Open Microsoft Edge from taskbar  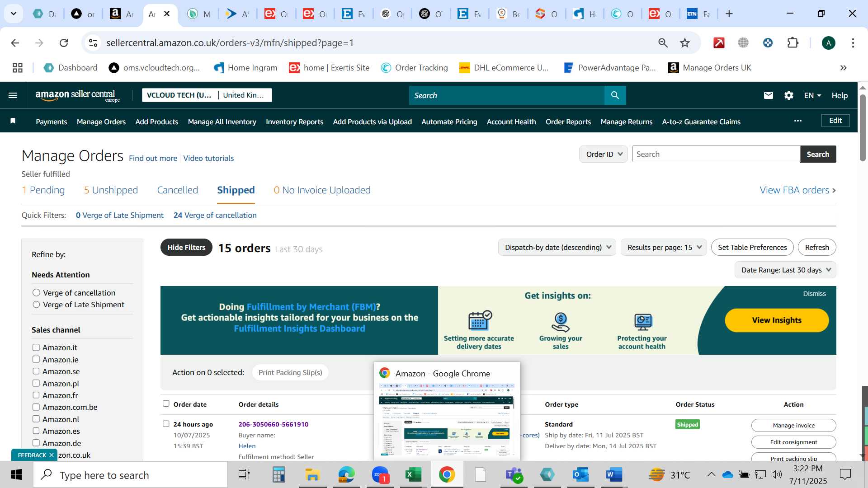click(346, 475)
